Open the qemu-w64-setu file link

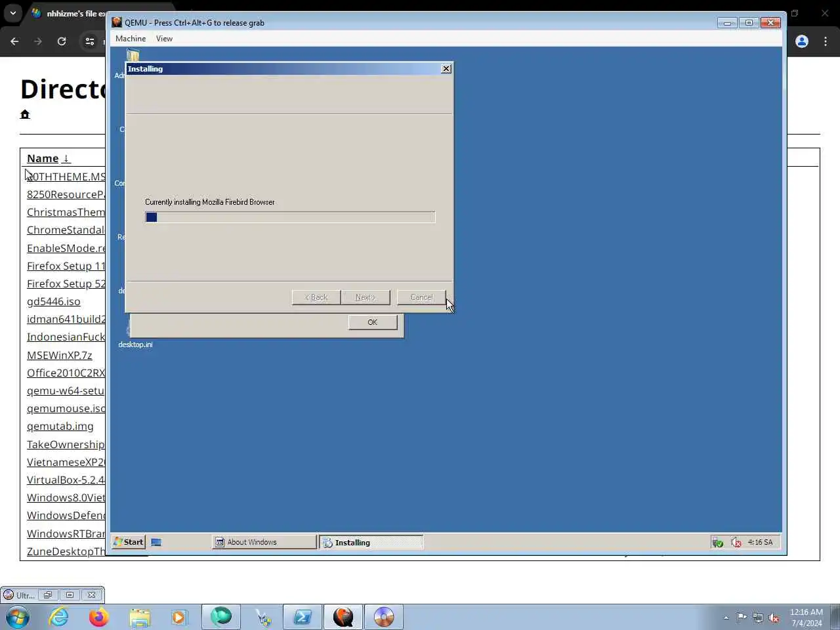click(66, 390)
